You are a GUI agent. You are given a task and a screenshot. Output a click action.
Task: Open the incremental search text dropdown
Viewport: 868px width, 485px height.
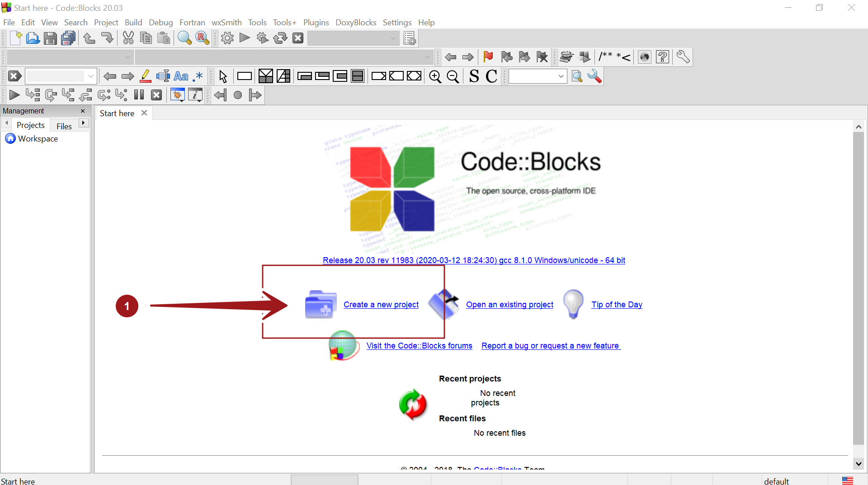click(91, 76)
